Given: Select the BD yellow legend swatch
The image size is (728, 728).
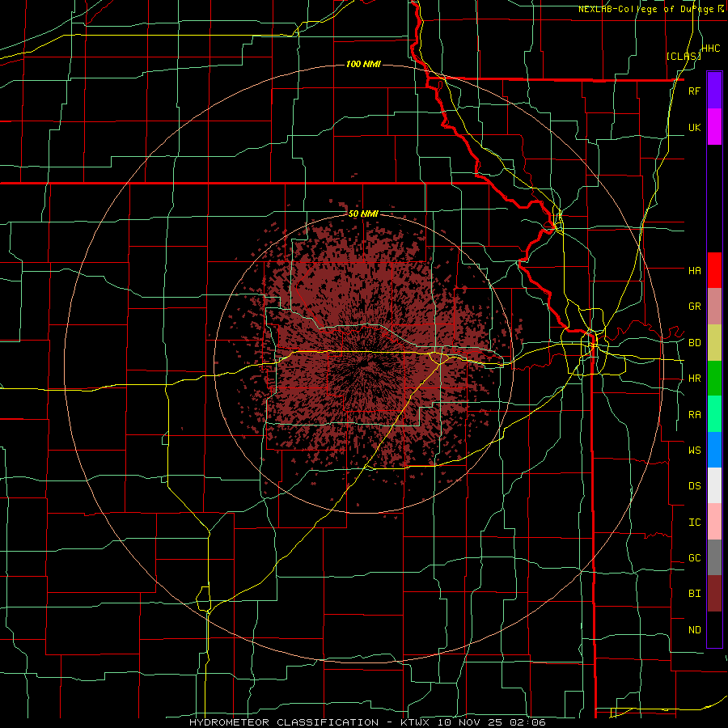Looking at the screenshot, I should click(x=714, y=342).
